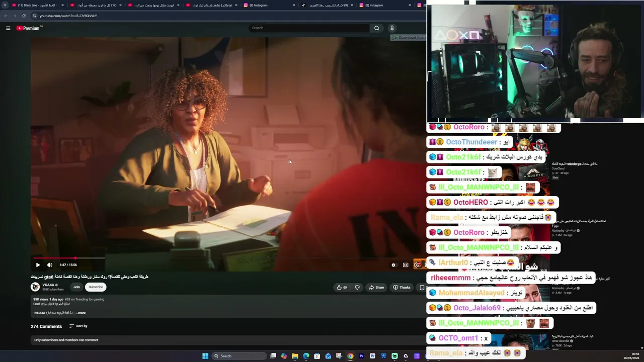Start voice search with the microphone

pos(392,28)
